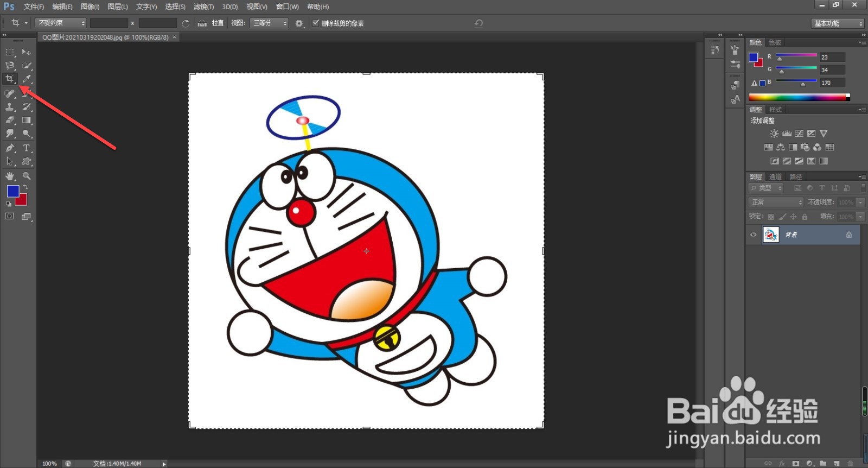The height and width of the screenshot is (468, 868).
Task: Open the blend mode 正常 dropdown
Action: 776,202
